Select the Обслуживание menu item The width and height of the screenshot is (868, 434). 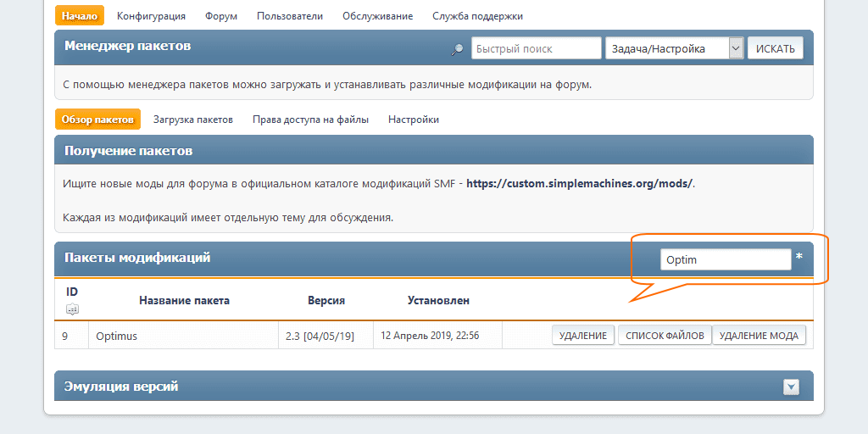click(x=377, y=16)
